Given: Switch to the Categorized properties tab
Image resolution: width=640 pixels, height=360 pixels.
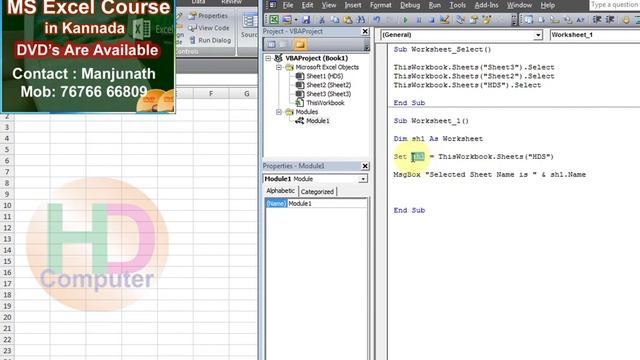Looking at the screenshot, I should click(318, 191).
